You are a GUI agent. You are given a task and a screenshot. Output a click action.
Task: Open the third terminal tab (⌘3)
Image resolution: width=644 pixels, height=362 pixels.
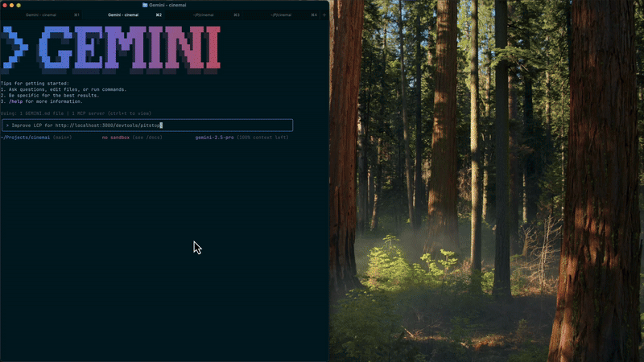point(204,14)
